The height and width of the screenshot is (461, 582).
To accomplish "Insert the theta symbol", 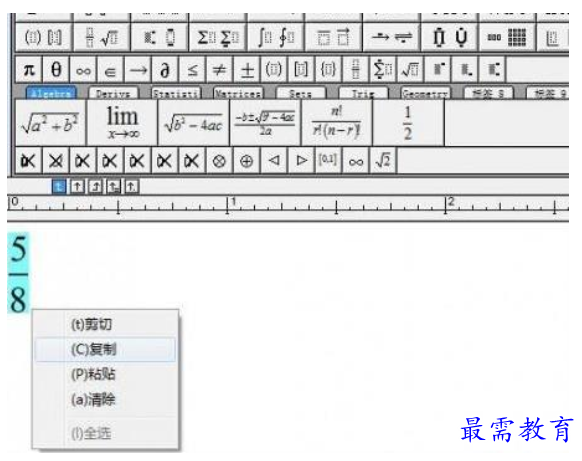I will coord(56,69).
